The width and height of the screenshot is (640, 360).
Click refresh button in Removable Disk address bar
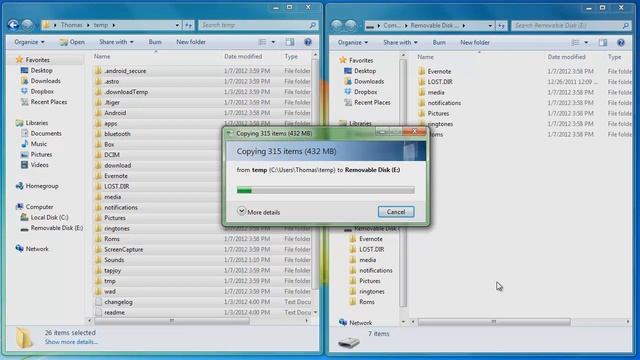(501, 26)
